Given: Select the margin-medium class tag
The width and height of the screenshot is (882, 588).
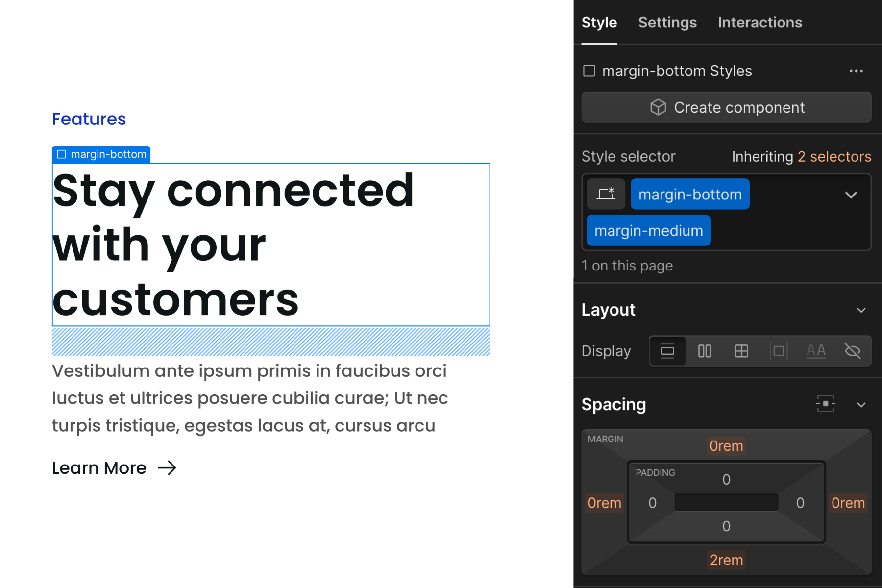Looking at the screenshot, I should click(648, 230).
